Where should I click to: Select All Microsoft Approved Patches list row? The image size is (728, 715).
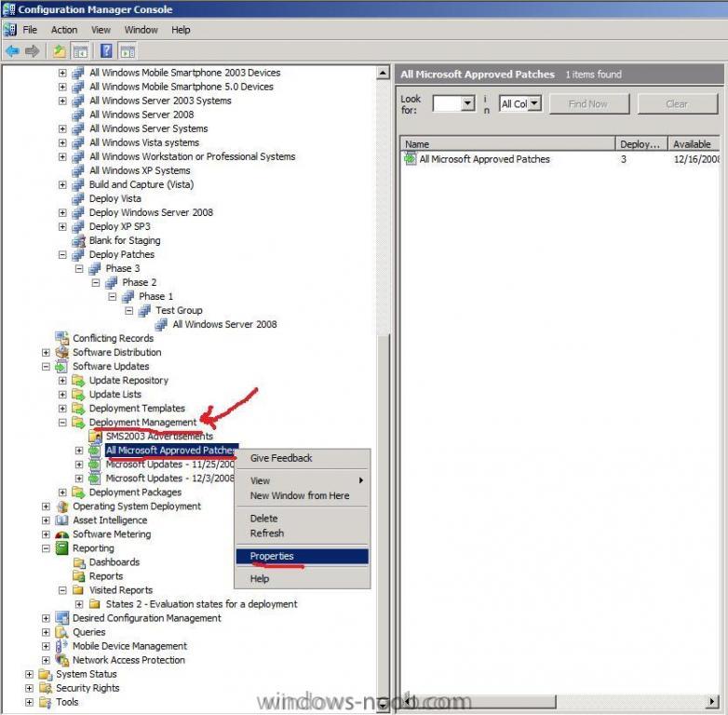560,159
